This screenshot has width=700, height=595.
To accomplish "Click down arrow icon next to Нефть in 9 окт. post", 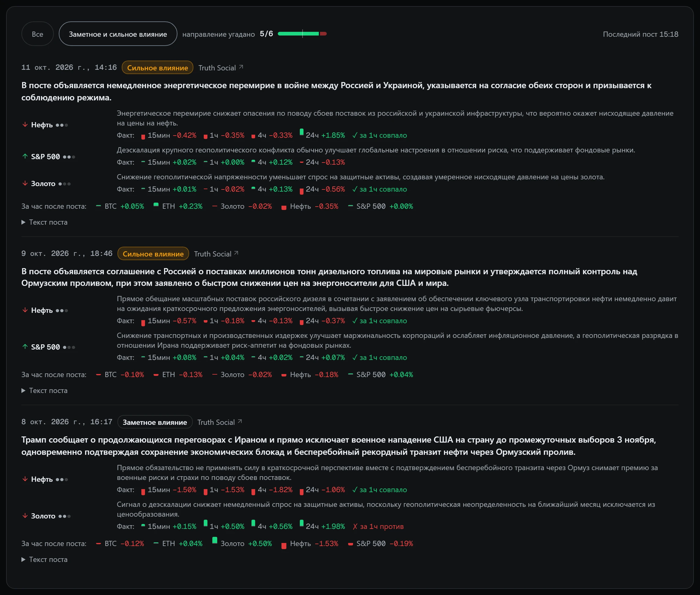I will point(25,310).
